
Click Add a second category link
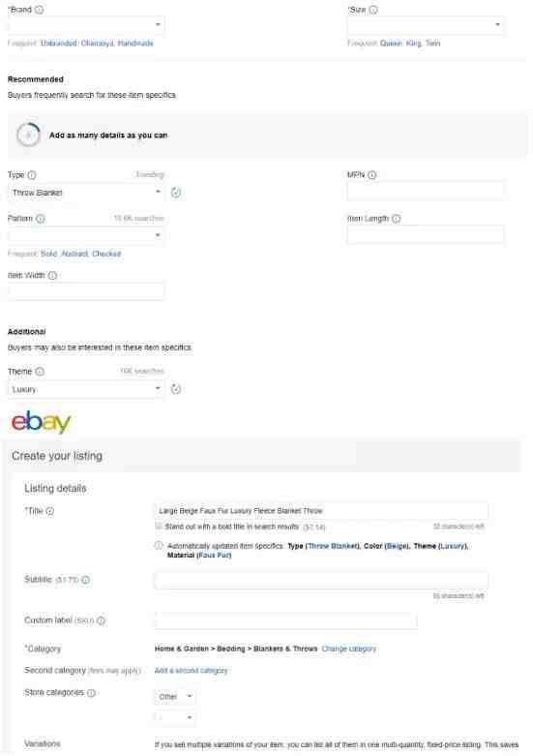click(x=191, y=671)
